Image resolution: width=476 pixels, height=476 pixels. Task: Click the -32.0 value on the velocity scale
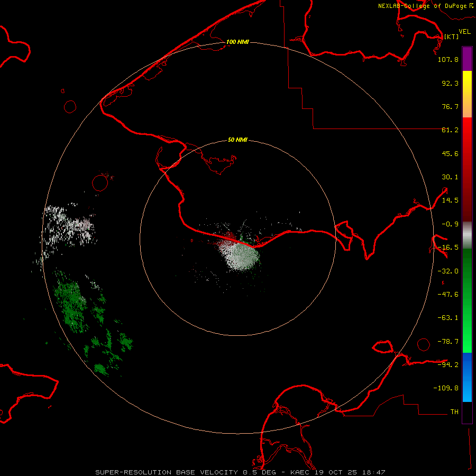coord(448,271)
